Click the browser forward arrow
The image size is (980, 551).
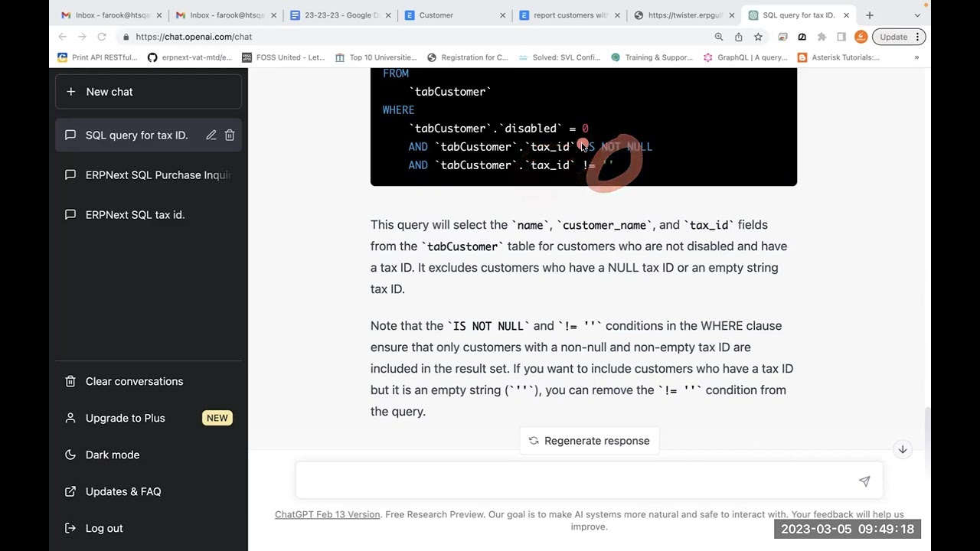click(x=82, y=37)
